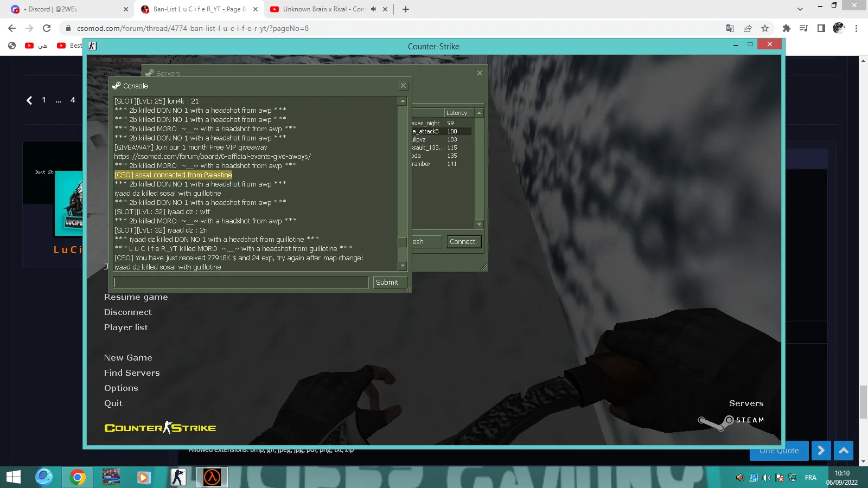Close the Console dialog
868x488 pixels.
[x=403, y=86]
